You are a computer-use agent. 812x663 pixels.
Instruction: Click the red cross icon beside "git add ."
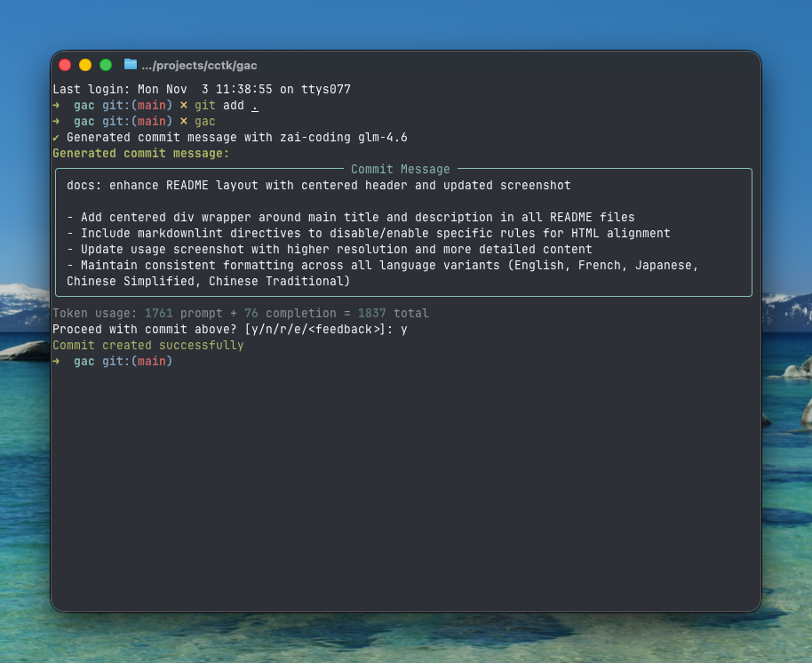184,105
